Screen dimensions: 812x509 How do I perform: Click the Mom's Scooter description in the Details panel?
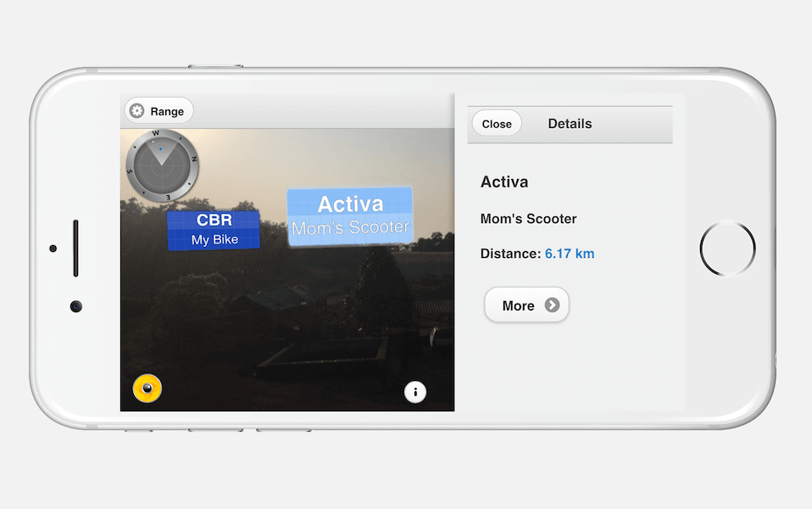click(528, 219)
